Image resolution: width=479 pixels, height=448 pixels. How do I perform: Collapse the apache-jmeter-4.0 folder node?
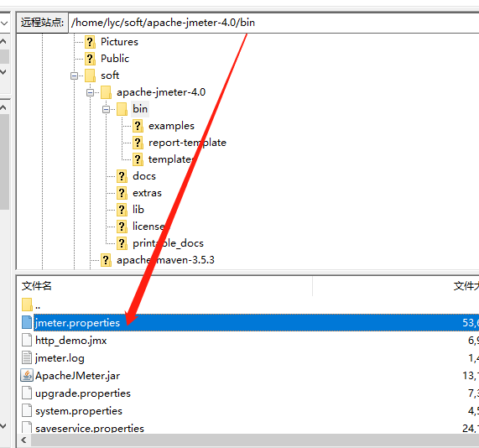(x=90, y=92)
